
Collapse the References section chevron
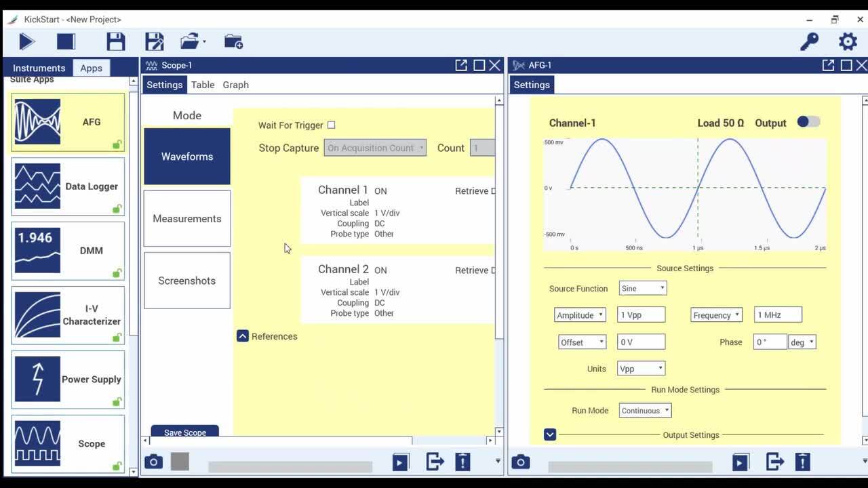click(x=243, y=336)
